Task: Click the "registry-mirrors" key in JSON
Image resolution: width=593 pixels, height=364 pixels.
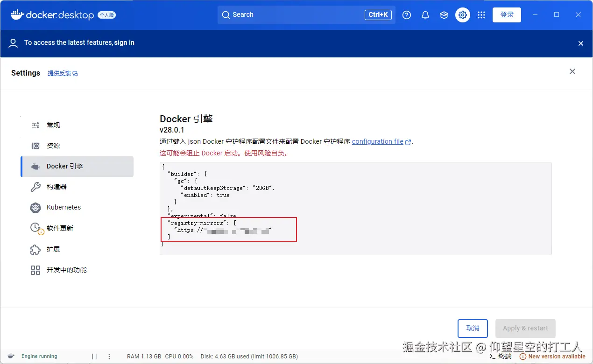Action: 198,223
